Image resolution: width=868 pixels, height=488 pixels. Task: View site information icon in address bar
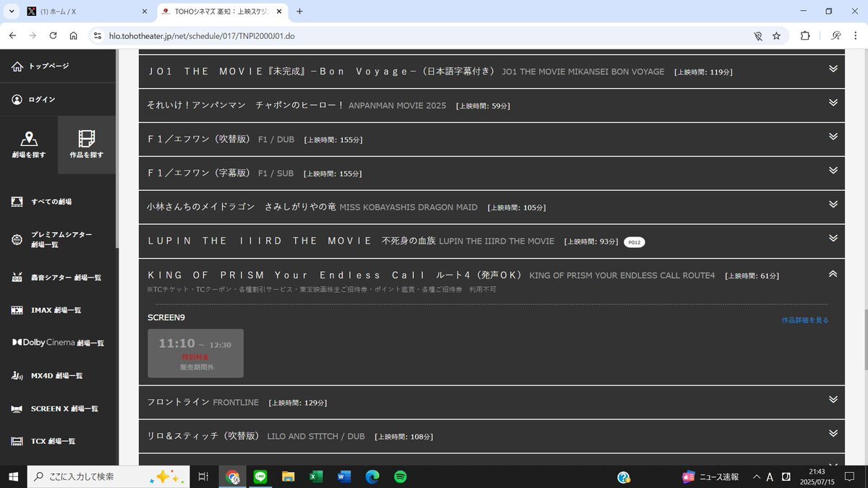pyautogui.click(x=97, y=35)
